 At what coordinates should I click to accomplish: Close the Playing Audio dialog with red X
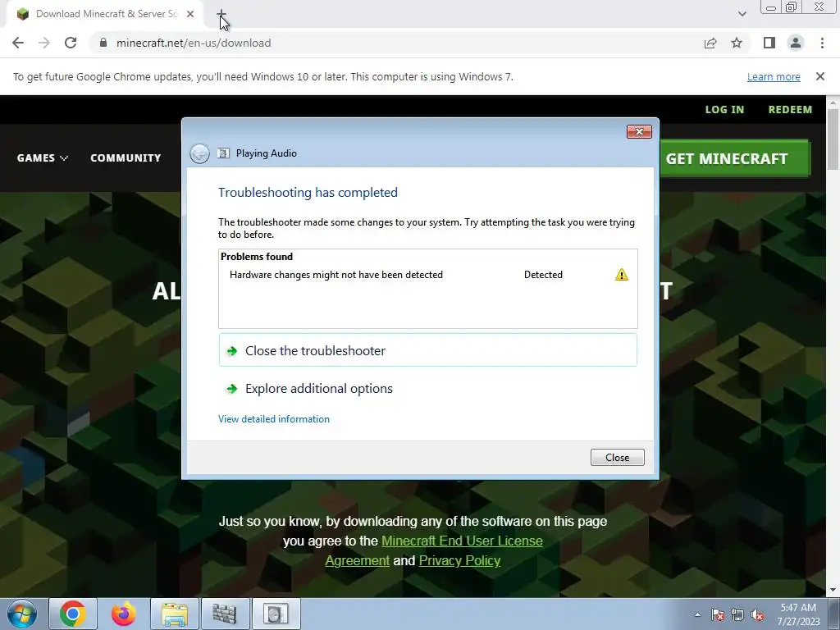coord(639,132)
